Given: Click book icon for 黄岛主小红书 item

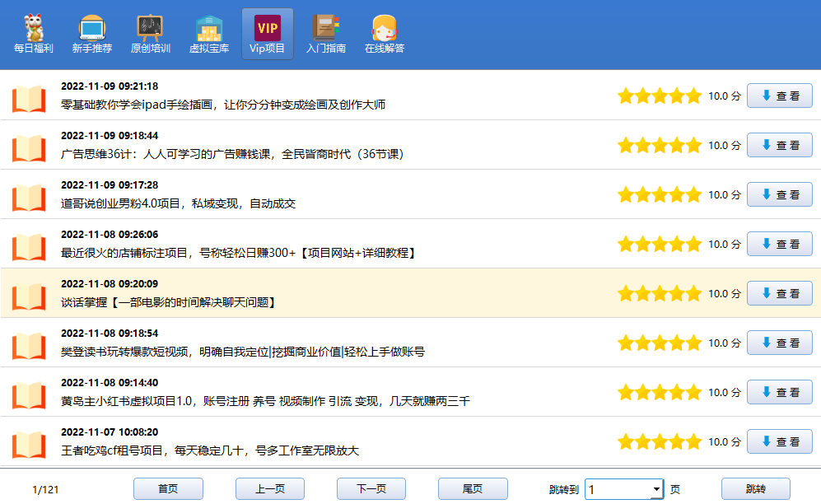Looking at the screenshot, I should pyautogui.click(x=29, y=395).
